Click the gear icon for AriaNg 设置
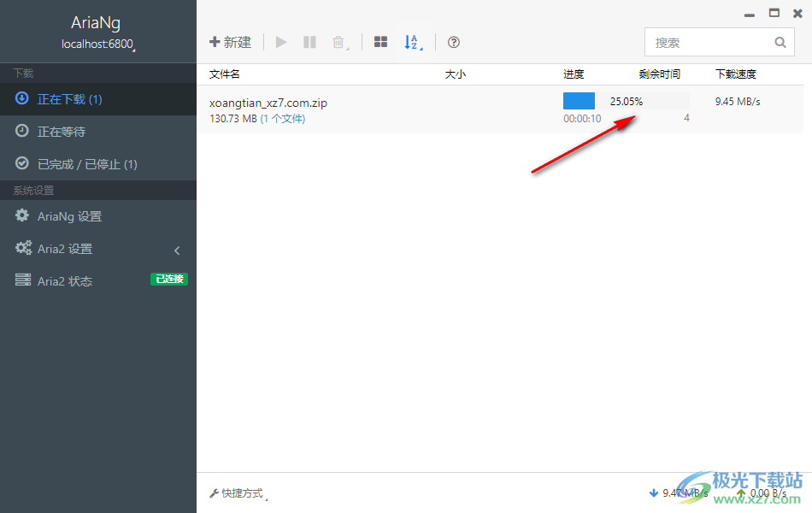Screen dimensions: 812x513 pyautogui.click(x=21, y=215)
